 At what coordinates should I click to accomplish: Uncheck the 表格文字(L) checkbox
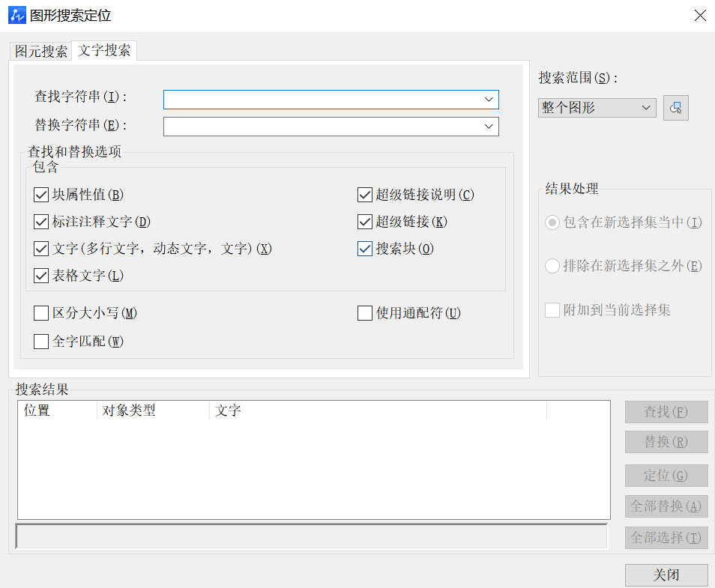coord(41,276)
